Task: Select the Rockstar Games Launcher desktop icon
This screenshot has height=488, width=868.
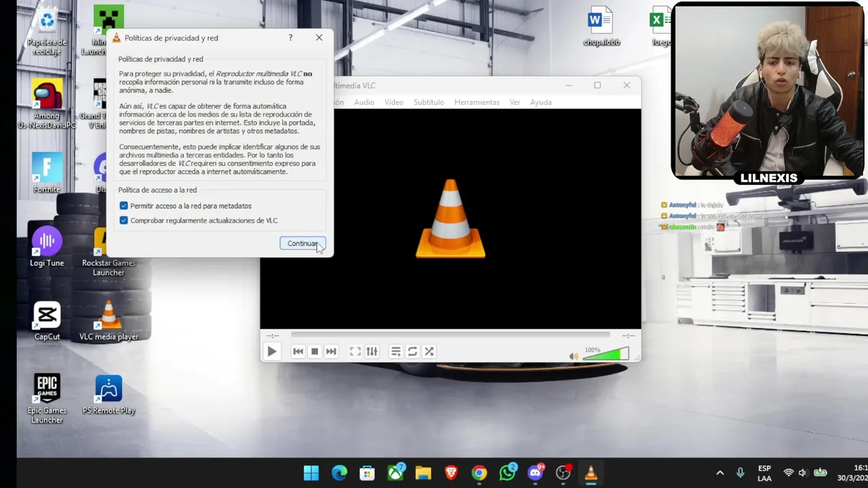Action: click(x=108, y=252)
